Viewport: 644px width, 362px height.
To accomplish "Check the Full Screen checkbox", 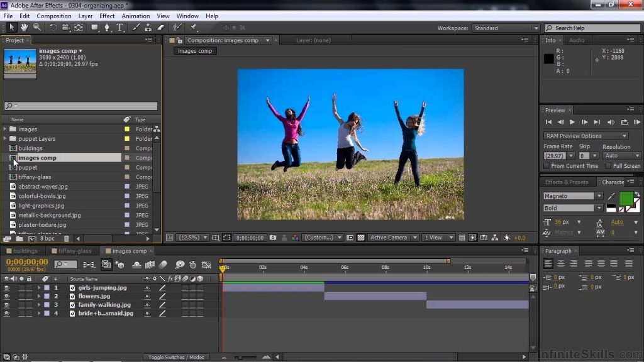I will (608, 166).
